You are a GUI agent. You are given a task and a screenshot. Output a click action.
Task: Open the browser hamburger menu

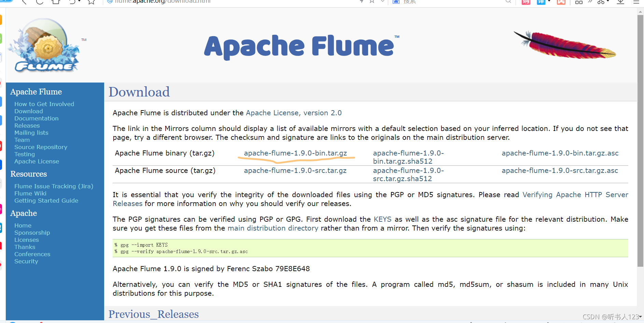636,2
